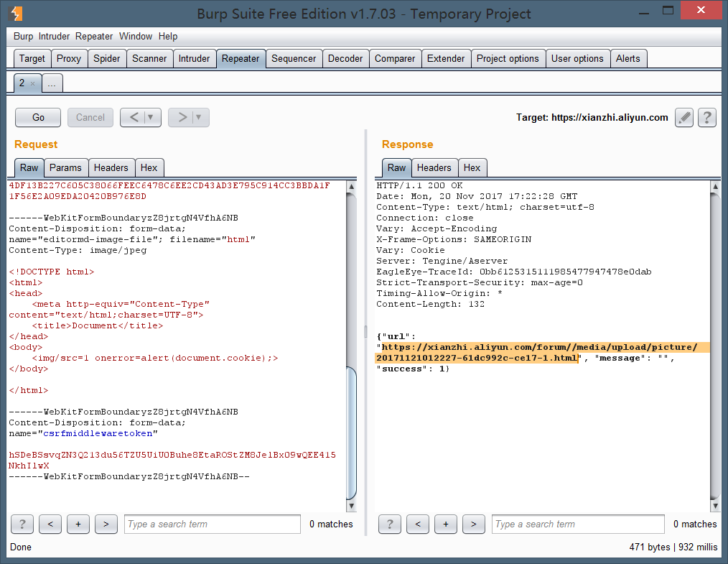Go back to previous request in history
The image size is (728, 564).
pos(134,118)
